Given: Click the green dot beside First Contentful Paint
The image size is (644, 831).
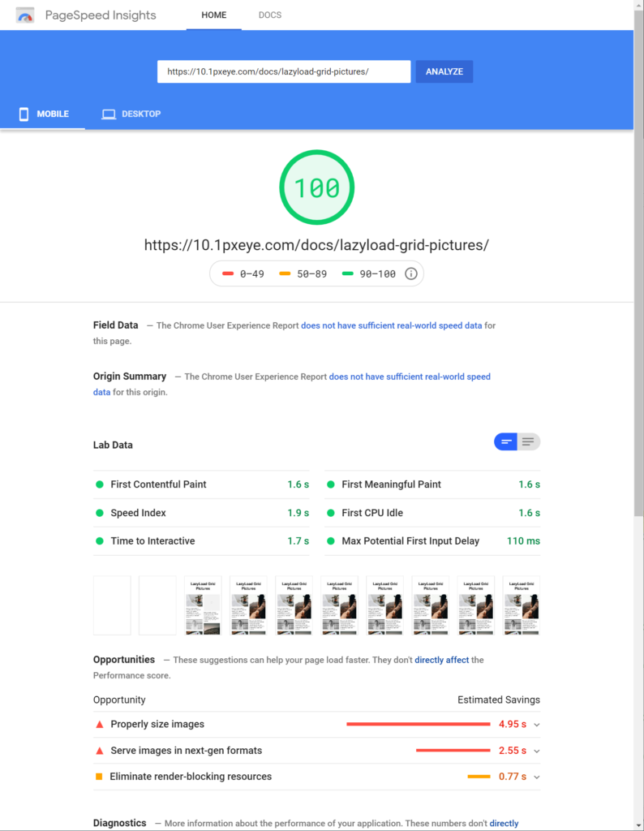Looking at the screenshot, I should (100, 484).
